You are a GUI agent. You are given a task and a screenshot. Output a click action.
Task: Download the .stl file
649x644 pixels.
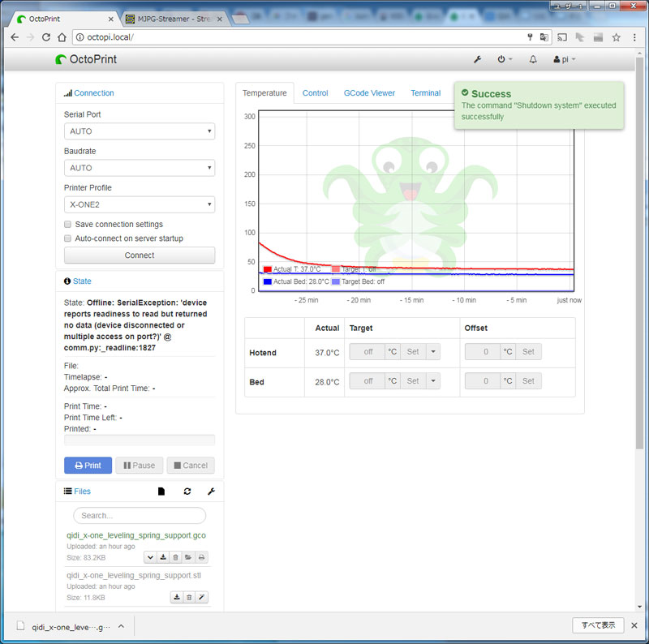click(x=177, y=597)
